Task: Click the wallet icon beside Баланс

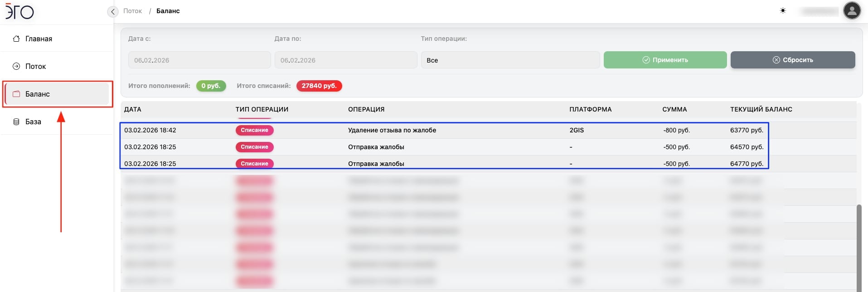Action: tap(16, 94)
